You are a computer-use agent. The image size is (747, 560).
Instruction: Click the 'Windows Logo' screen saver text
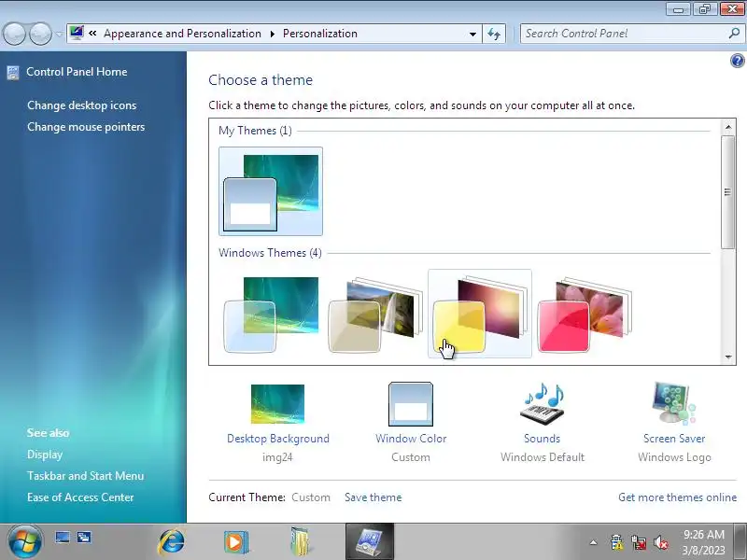[x=674, y=457]
